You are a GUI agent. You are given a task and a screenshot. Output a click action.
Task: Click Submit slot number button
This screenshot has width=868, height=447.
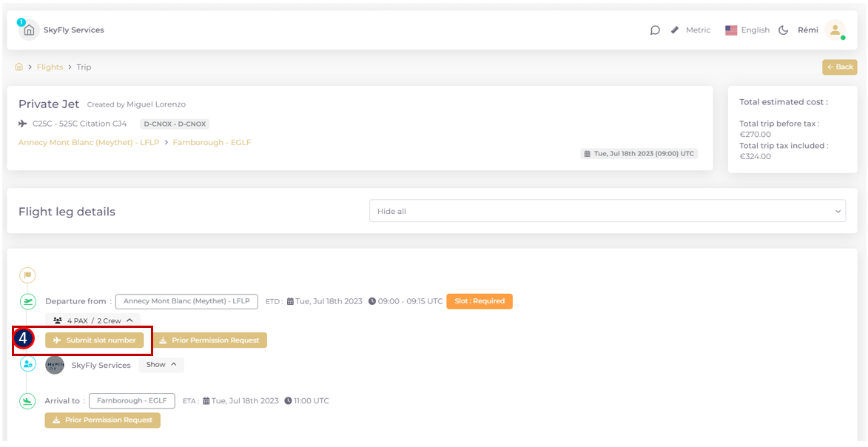coord(95,340)
